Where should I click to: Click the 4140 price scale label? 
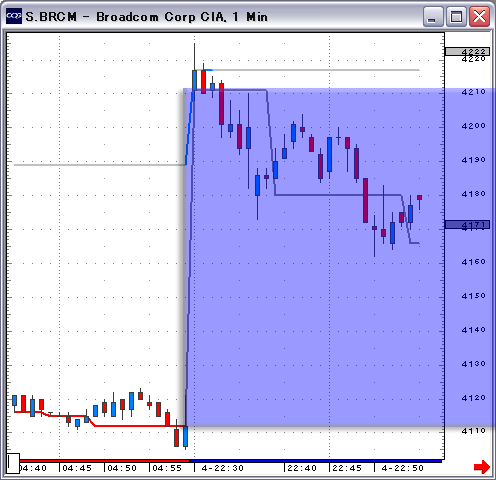473,330
